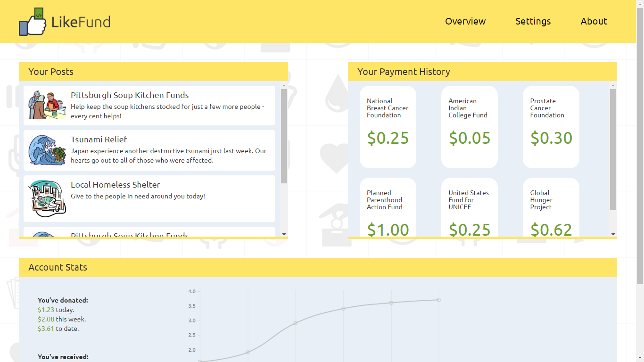This screenshot has width=644, height=362.
Task: Click the $3.61 to date donation value
Action: 46,329
